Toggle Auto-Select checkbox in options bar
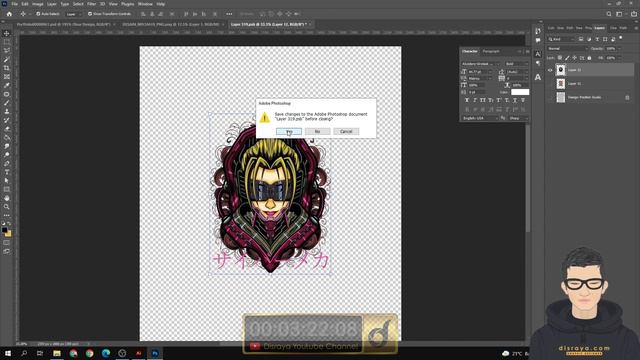This screenshot has width=640, height=360. coord(38,14)
